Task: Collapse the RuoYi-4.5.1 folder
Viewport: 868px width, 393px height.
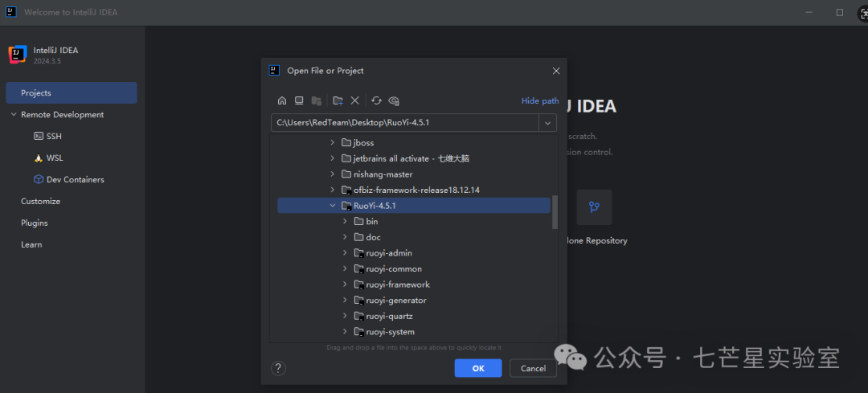Action: pyautogui.click(x=332, y=206)
